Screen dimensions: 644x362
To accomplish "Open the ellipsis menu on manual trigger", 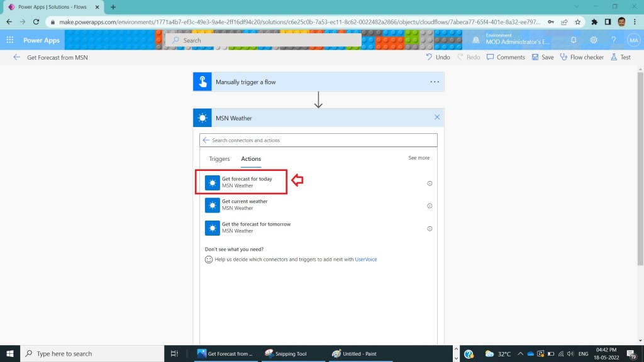I will (x=434, y=82).
